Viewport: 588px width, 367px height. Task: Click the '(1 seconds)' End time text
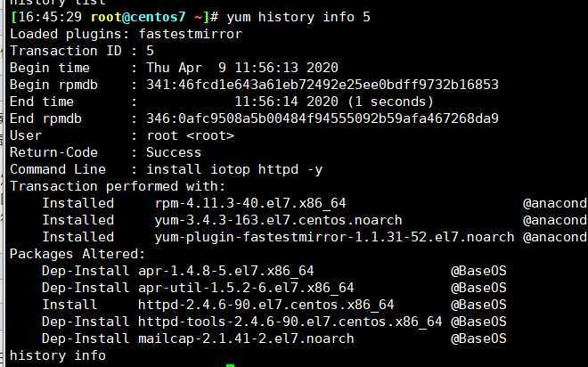pos(390,102)
